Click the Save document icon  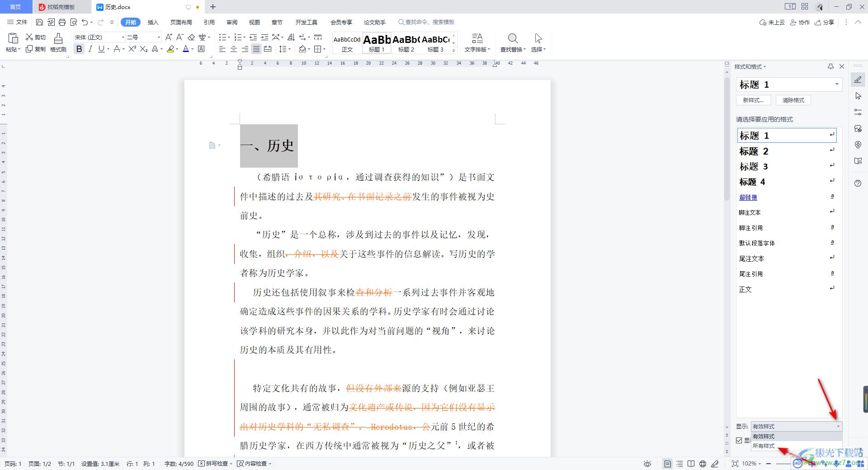pyautogui.click(x=39, y=22)
